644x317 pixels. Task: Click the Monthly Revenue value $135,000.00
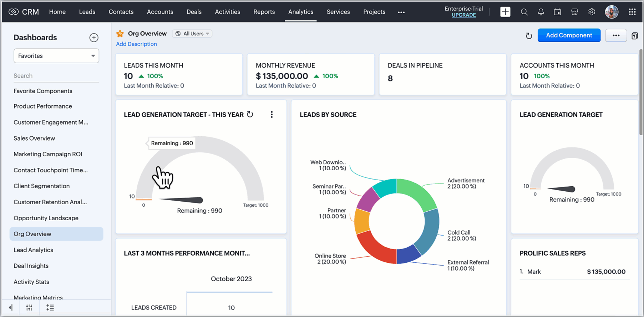pyautogui.click(x=282, y=76)
